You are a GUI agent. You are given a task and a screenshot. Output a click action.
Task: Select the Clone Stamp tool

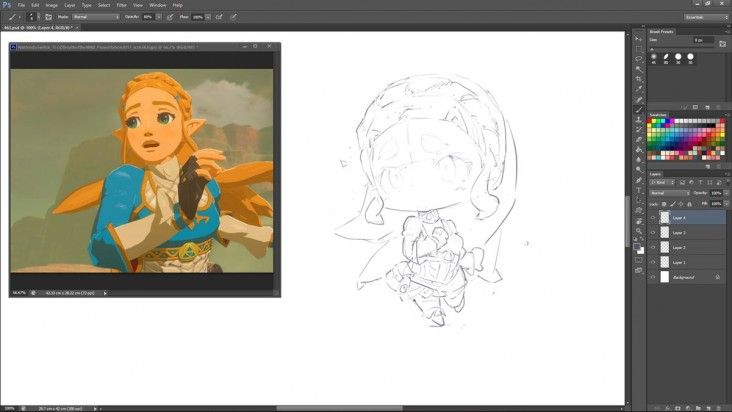[638, 119]
